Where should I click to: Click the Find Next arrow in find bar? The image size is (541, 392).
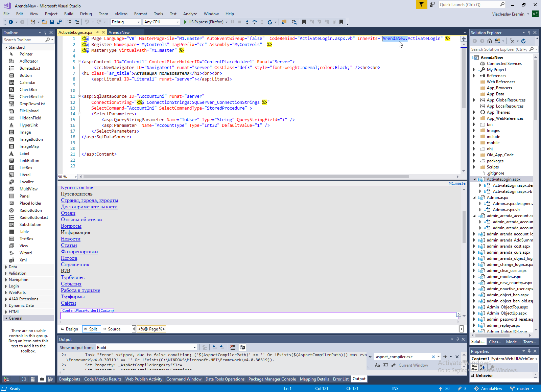445,357
